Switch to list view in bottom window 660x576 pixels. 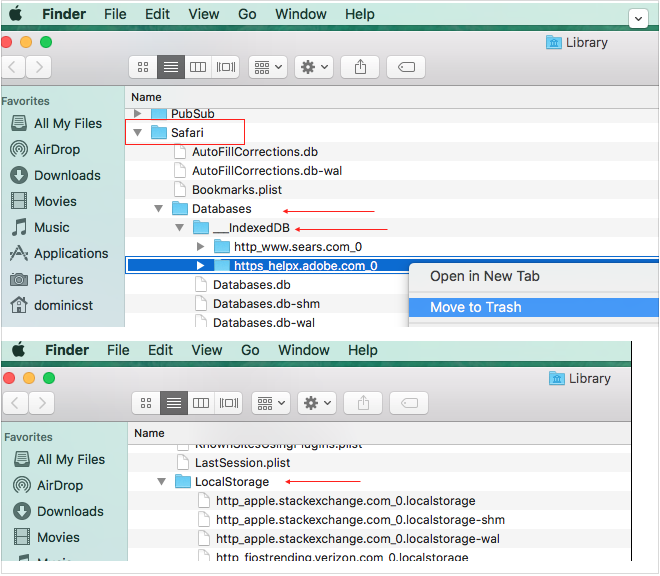click(x=174, y=403)
